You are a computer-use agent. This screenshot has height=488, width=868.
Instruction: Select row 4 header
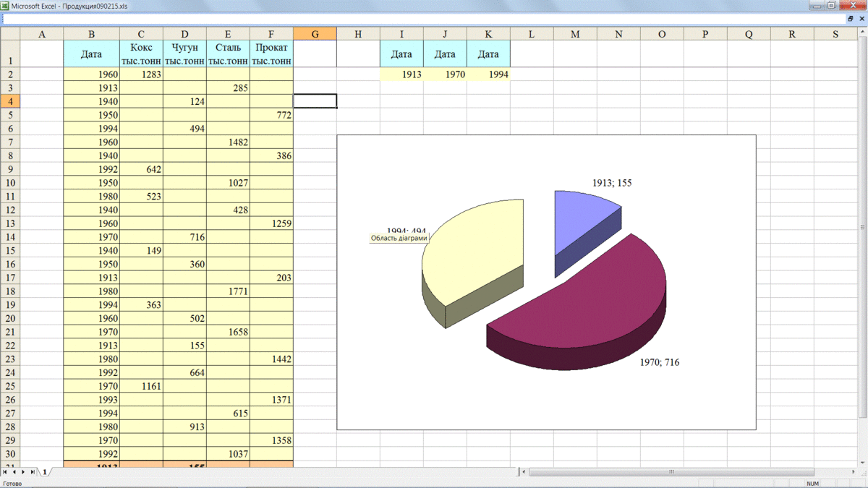(10, 101)
